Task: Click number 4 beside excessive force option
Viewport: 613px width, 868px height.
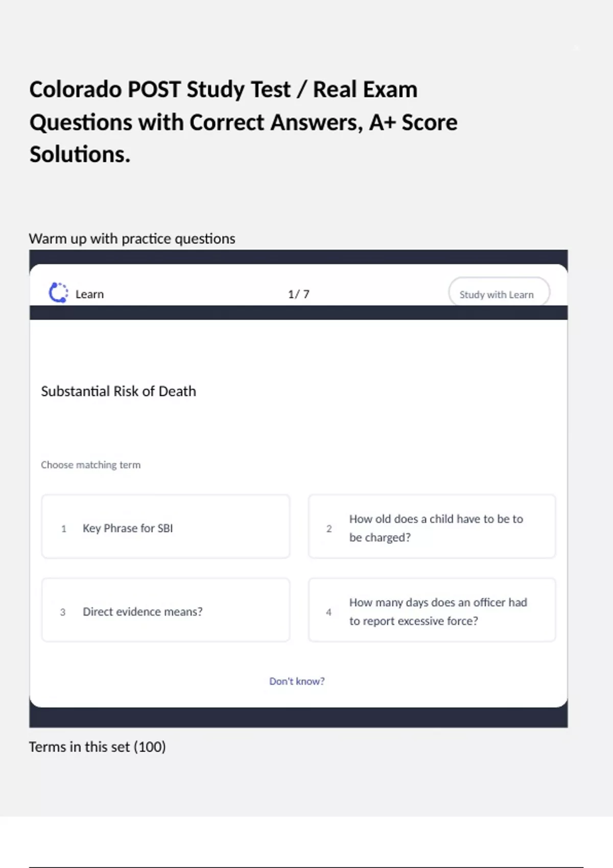Action: click(328, 612)
